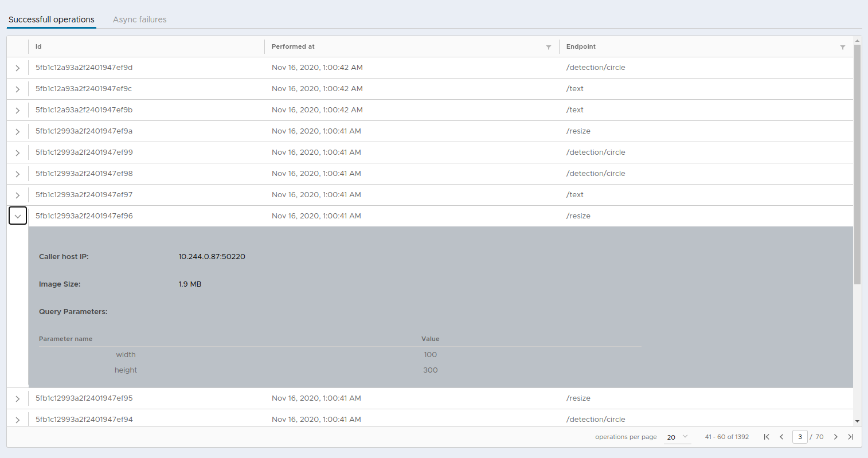The width and height of the screenshot is (868, 458).
Task: Select id 5fb1c12993a2f2401947ef94 cell
Action: click(84, 420)
